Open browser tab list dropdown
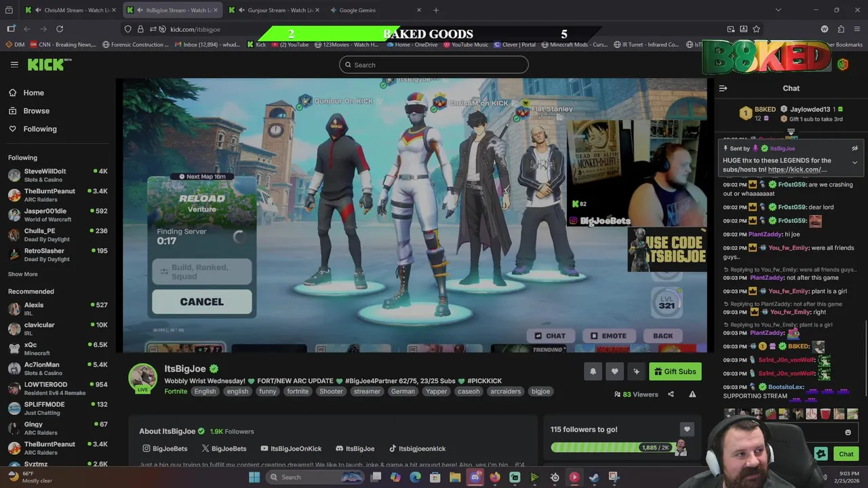868x488 pixels. pos(778,10)
